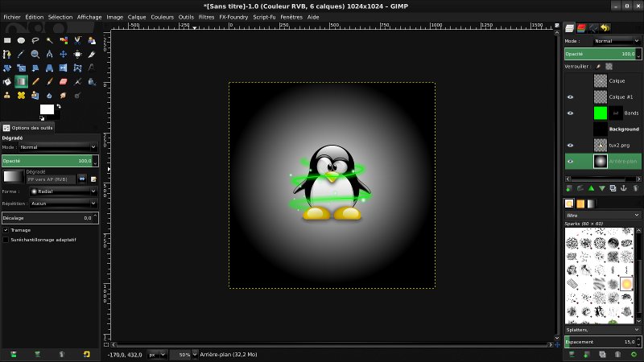Select the Ellipse Select tool
This screenshot has height=362, width=644.
(22, 40)
